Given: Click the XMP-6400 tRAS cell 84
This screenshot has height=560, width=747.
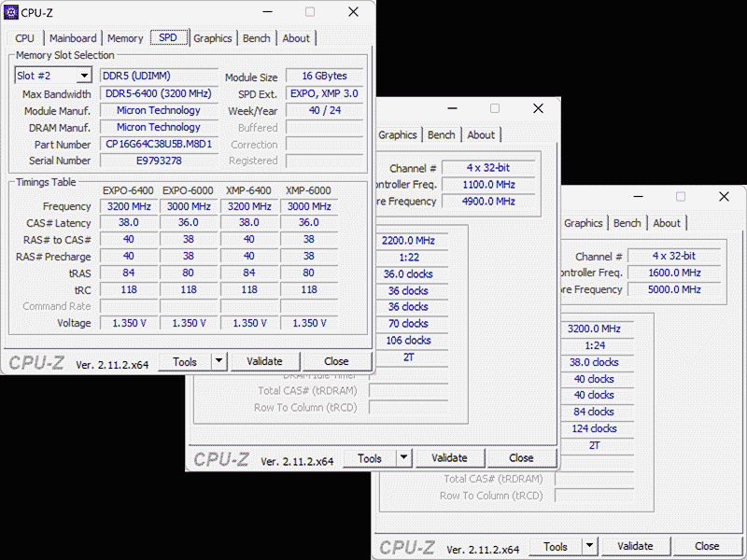Looking at the screenshot, I should [x=249, y=273].
